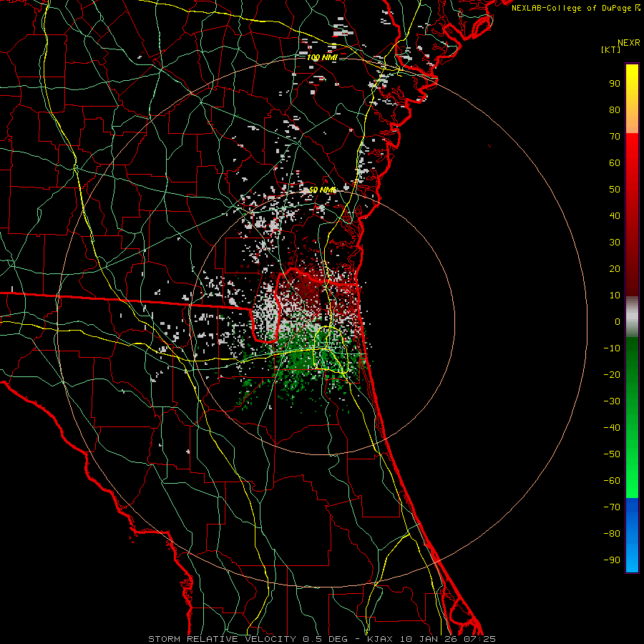
Task: Click the -40 tick label on velocity scale
Action: click(612, 428)
